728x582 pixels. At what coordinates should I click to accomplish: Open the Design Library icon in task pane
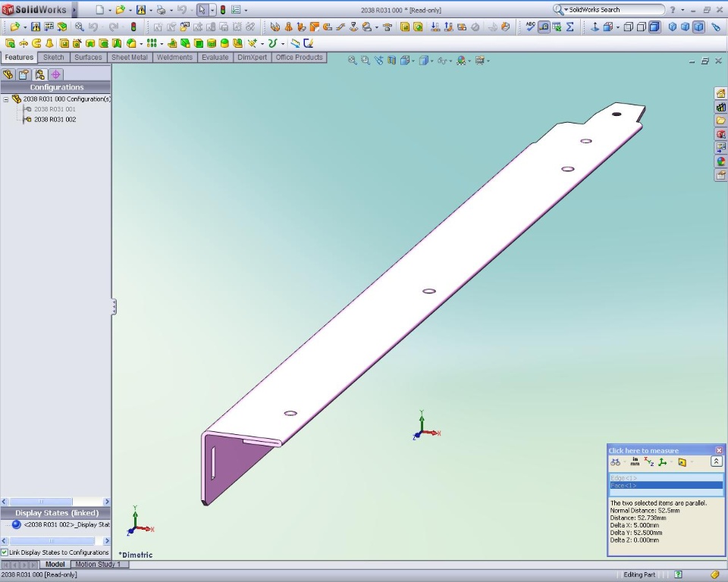click(720, 107)
